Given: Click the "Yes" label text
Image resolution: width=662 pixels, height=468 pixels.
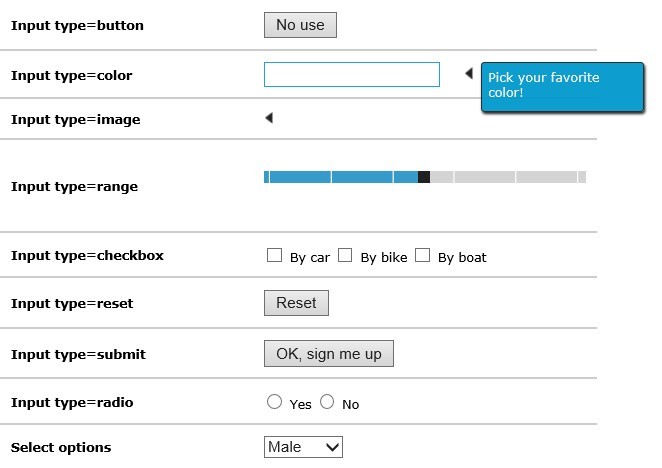Looking at the screenshot, I should point(301,405).
